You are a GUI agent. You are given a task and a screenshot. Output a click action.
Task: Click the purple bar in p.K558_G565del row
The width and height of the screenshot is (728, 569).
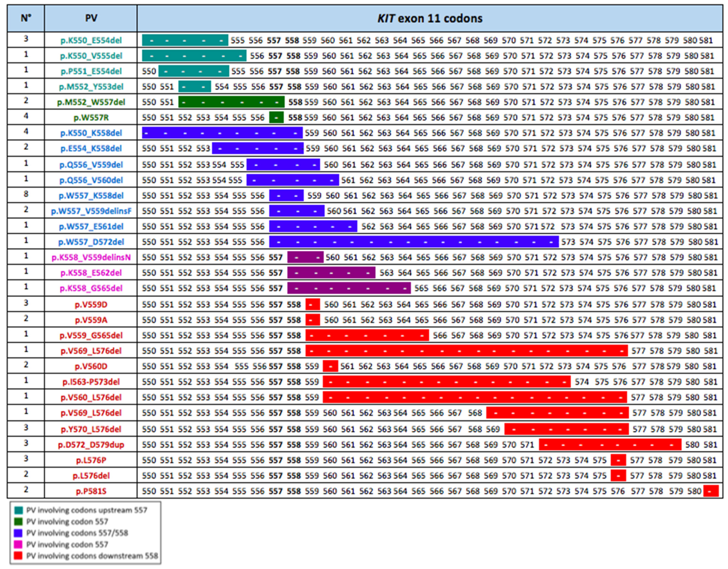coord(349,288)
